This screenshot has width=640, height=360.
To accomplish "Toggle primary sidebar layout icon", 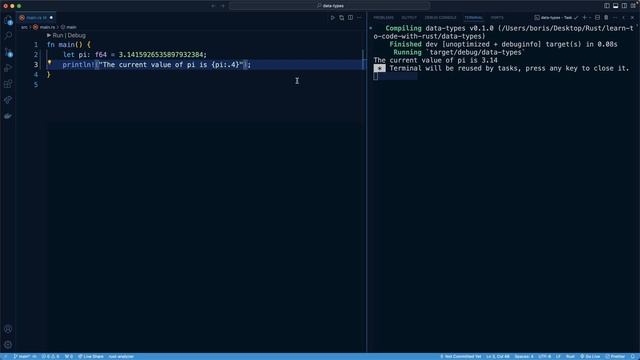I will click(607, 6).
